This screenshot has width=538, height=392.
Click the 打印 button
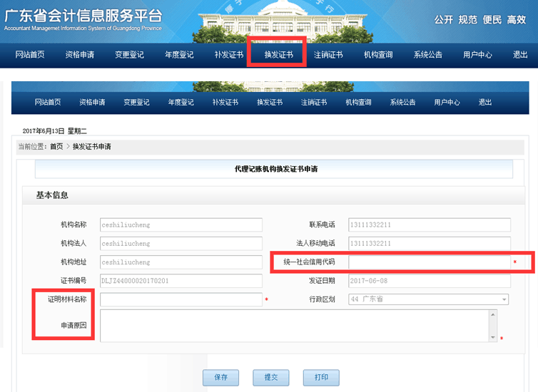[321, 378]
